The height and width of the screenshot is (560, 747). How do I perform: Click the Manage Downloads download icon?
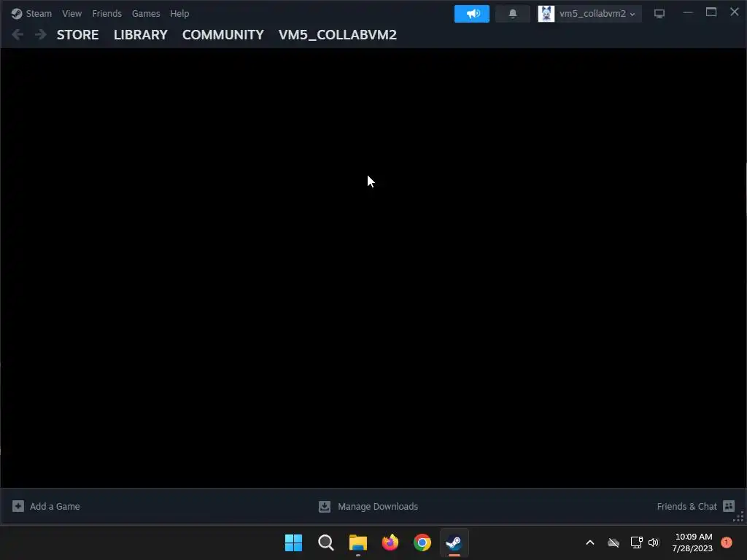pyautogui.click(x=325, y=506)
